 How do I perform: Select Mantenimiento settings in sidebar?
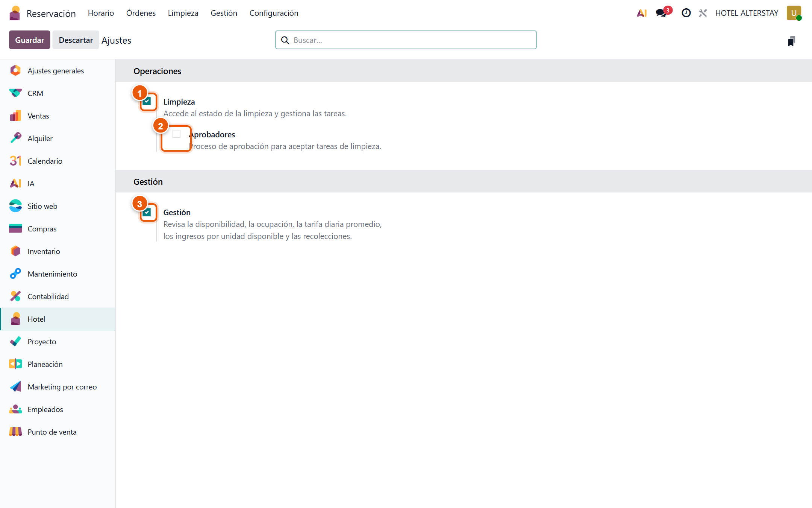pos(58,274)
